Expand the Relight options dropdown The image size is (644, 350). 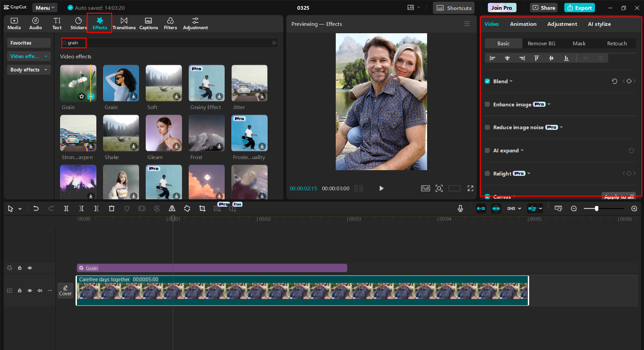pos(529,173)
